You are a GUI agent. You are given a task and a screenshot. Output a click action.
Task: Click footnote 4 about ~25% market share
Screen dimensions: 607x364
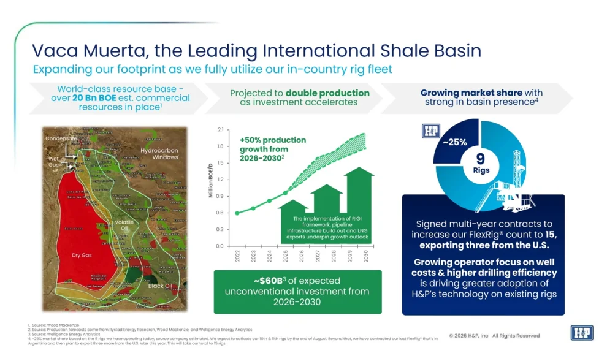point(232,341)
